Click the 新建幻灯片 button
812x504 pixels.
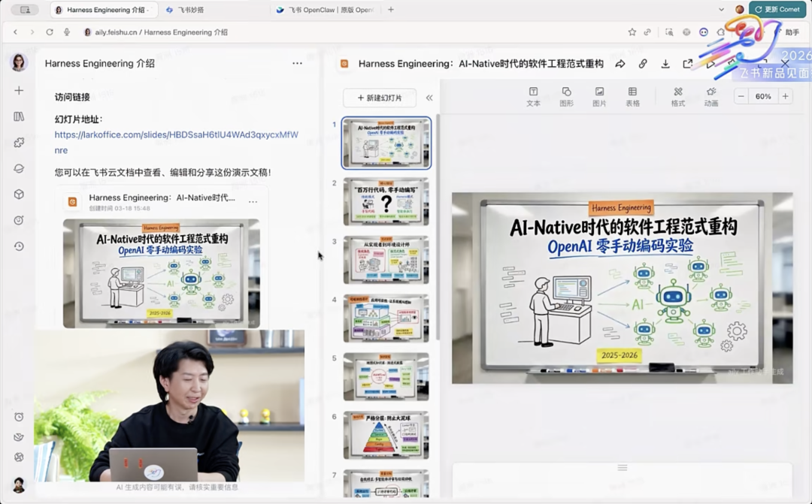click(380, 98)
